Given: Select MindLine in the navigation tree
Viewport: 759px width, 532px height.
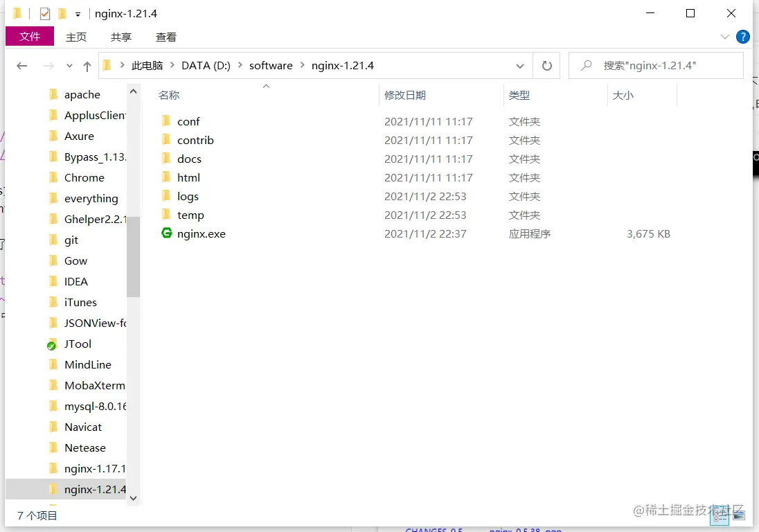Looking at the screenshot, I should point(88,365).
